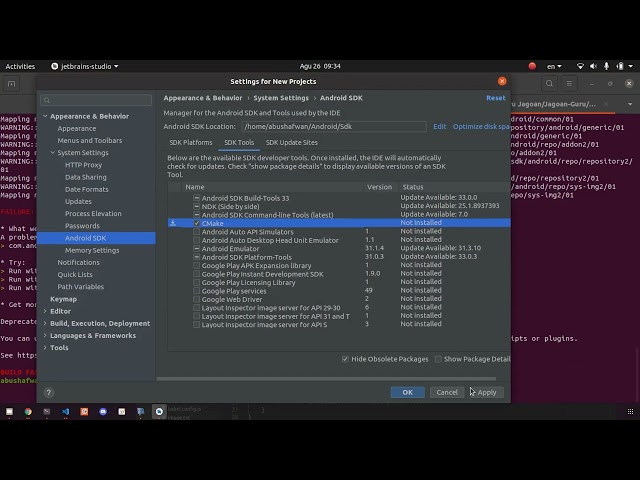640x480 pixels.
Task: Sort by the Version column header
Action: click(x=379, y=187)
